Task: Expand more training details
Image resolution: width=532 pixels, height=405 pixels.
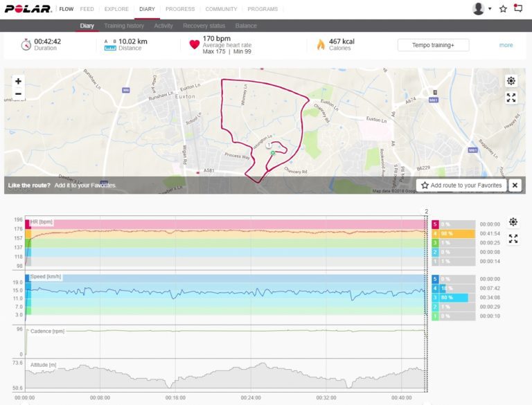Action: (506, 45)
